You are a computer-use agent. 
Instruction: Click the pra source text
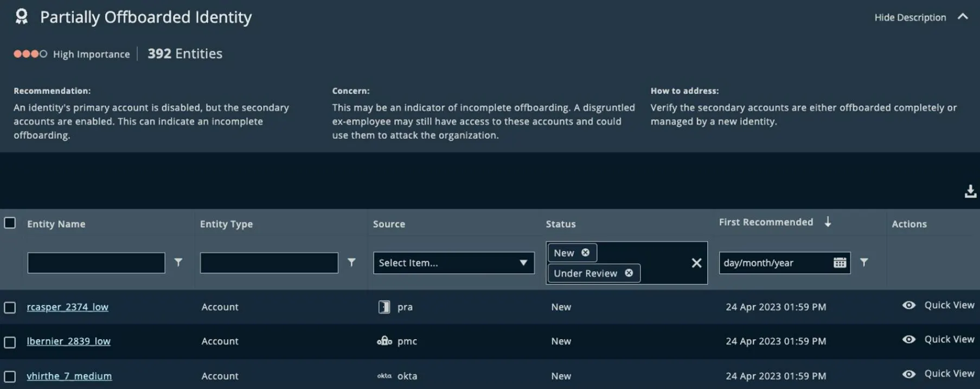click(x=405, y=307)
